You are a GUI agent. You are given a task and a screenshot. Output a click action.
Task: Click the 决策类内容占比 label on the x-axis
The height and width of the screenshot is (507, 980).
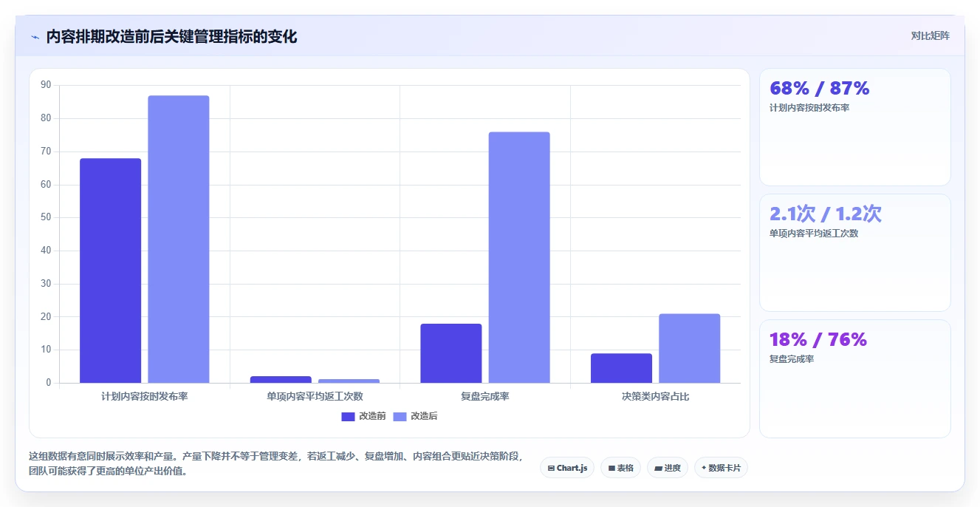(x=655, y=397)
